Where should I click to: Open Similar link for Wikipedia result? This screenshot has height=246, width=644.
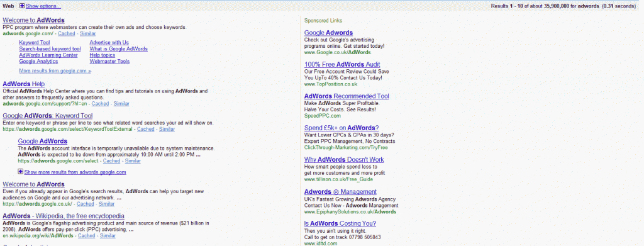click(108, 236)
